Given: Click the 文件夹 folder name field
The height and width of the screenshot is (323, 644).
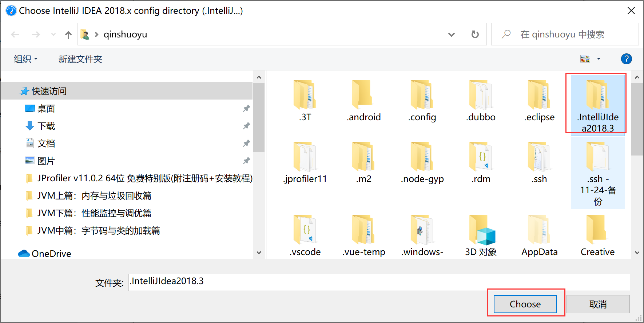Looking at the screenshot, I should [379, 282].
